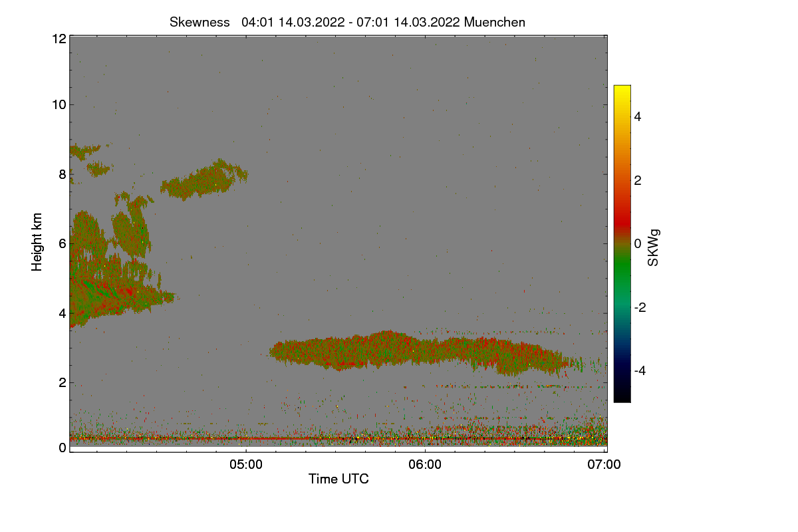Screen dimensions: 798x532
Task: Click the height axis label 12
Action: pos(59,39)
